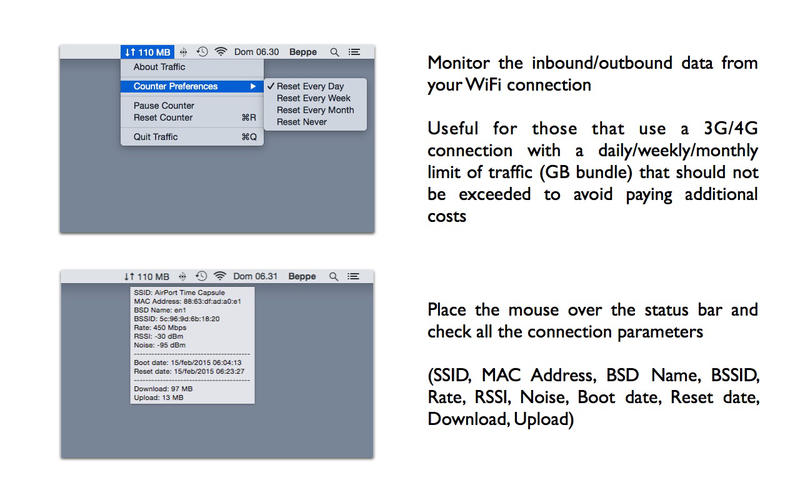Click Rate: 450 Mbps line
Screen dimensions: 800x500
point(160,327)
